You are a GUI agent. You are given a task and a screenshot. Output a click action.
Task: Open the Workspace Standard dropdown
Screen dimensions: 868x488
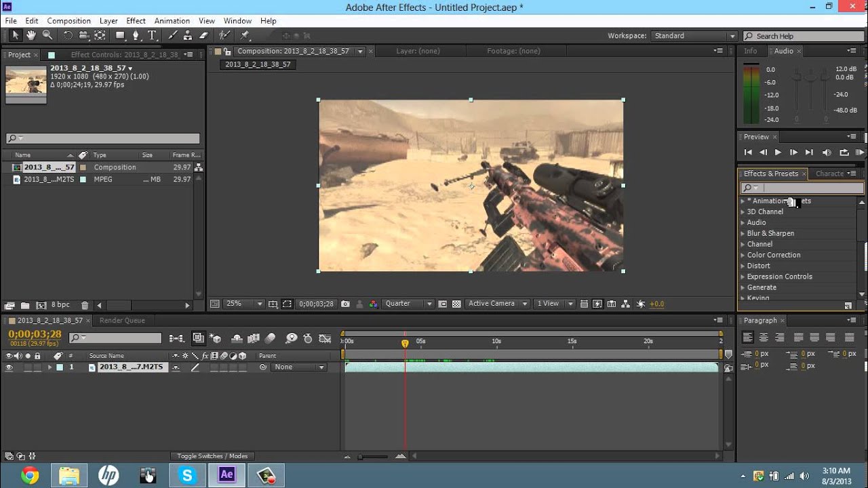[694, 36]
